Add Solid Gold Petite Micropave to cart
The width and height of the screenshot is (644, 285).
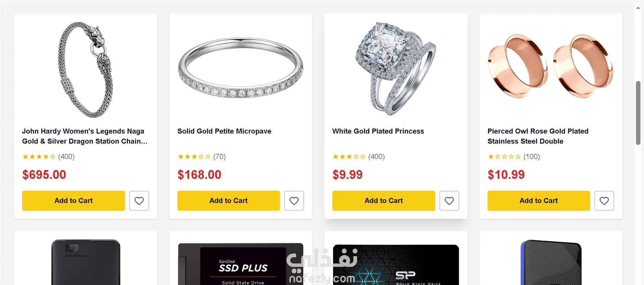228,201
